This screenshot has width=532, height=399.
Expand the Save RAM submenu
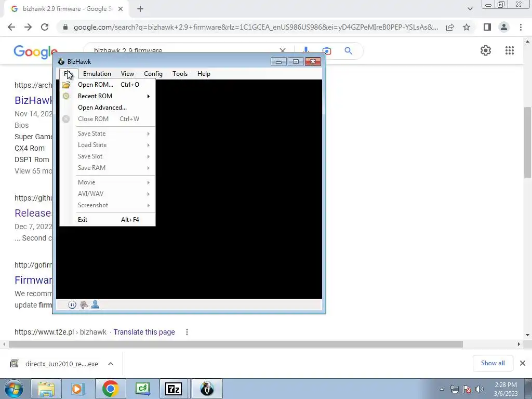pos(108,168)
